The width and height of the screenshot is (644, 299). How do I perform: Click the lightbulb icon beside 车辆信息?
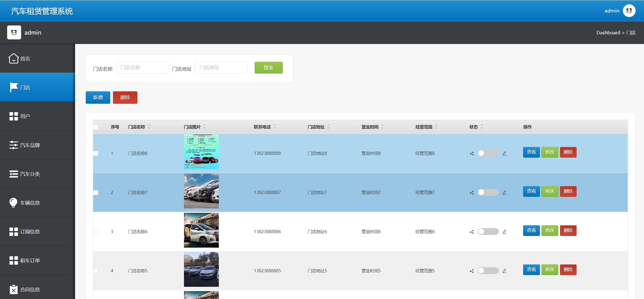(13, 203)
